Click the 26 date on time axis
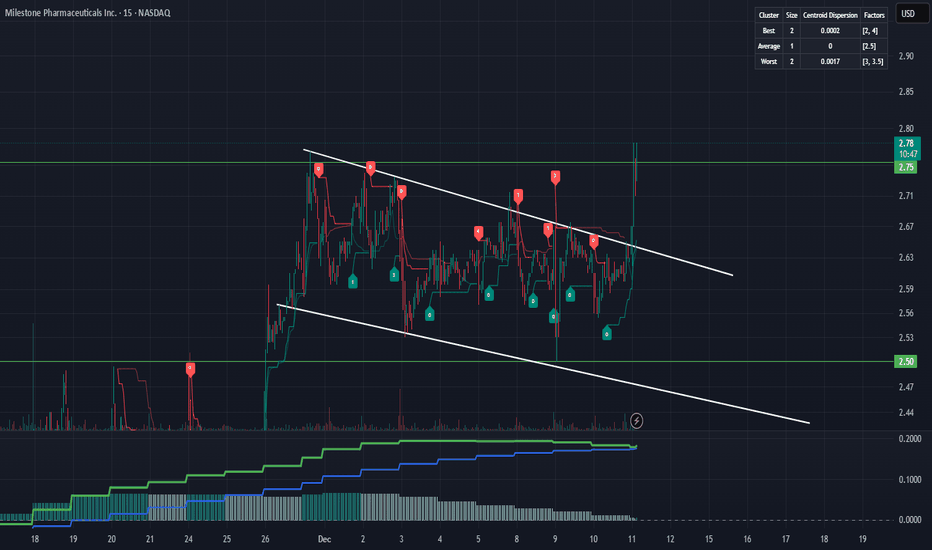The width and height of the screenshot is (932, 550). pos(265,539)
